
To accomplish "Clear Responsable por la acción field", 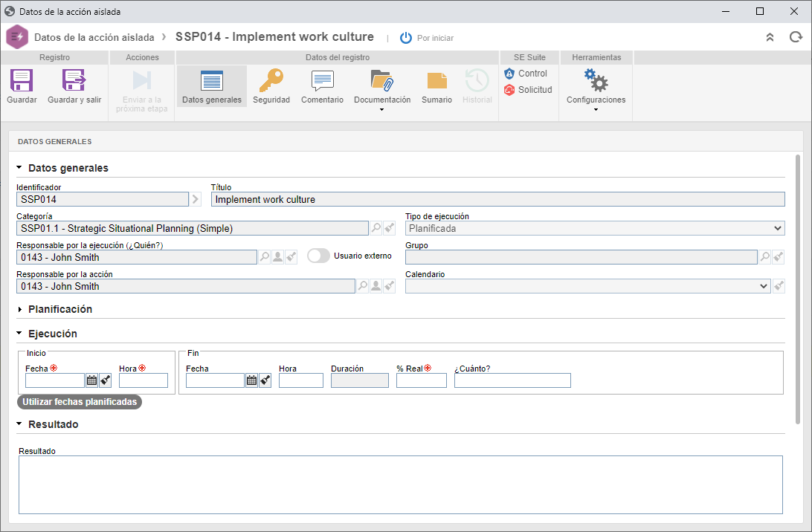I will [x=389, y=285].
